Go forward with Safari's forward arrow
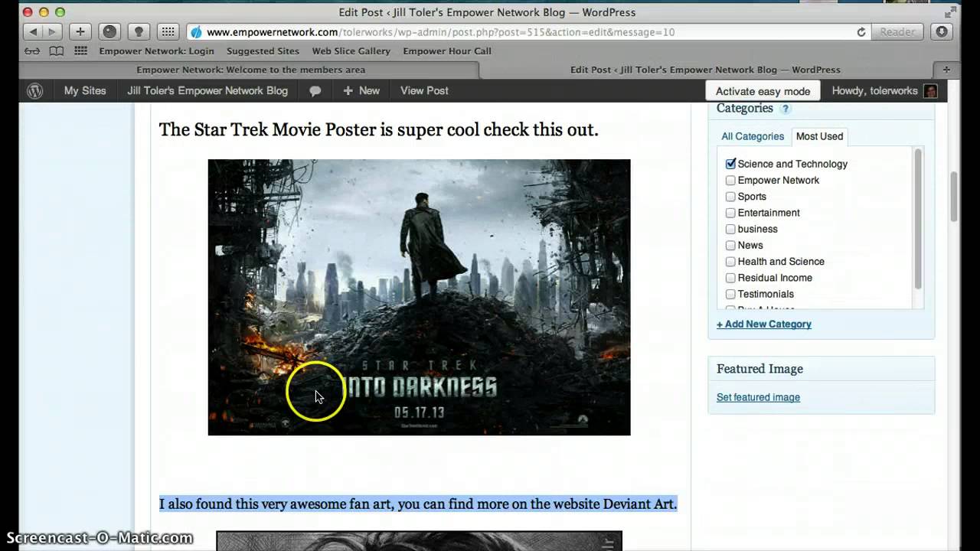The image size is (980, 551). [x=52, y=32]
